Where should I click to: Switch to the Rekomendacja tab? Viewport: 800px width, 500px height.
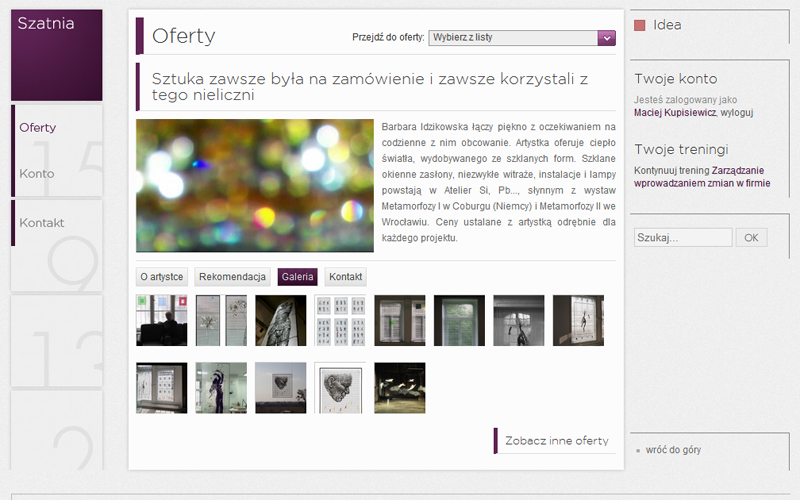click(x=232, y=277)
